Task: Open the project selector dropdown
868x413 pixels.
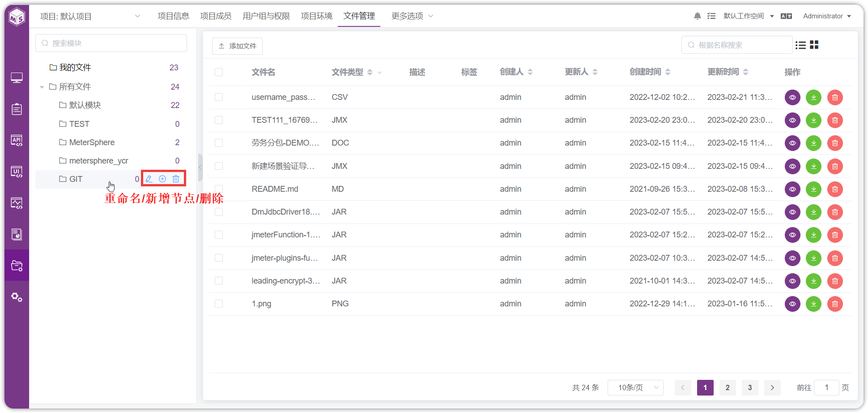Action: click(90, 16)
